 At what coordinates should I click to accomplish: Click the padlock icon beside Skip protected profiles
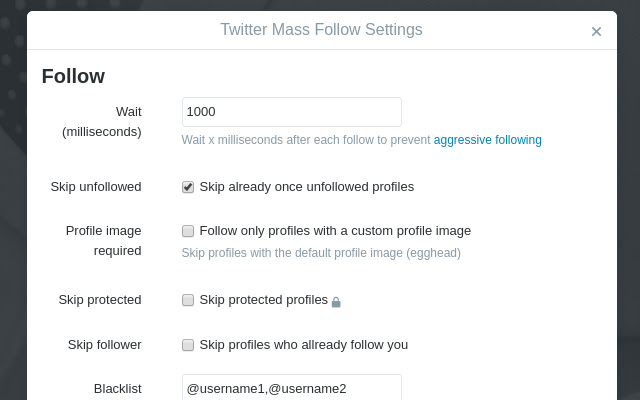pos(336,301)
